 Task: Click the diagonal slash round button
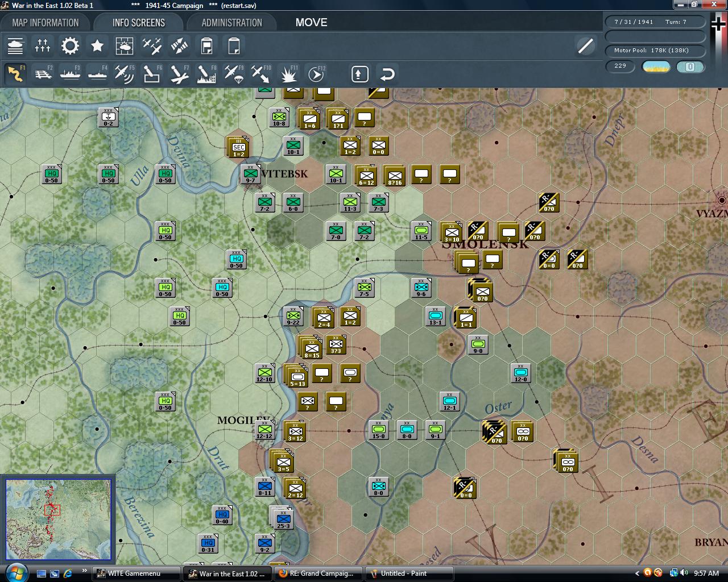tap(585, 45)
